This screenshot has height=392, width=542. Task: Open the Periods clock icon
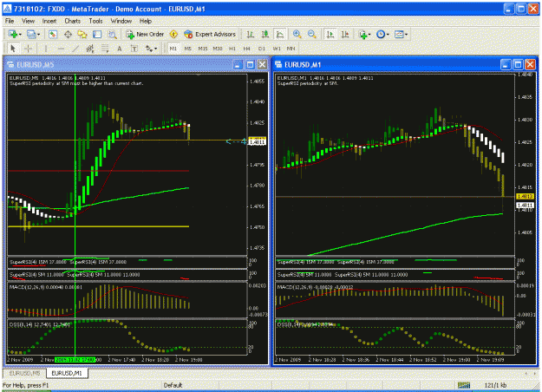click(382, 34)
